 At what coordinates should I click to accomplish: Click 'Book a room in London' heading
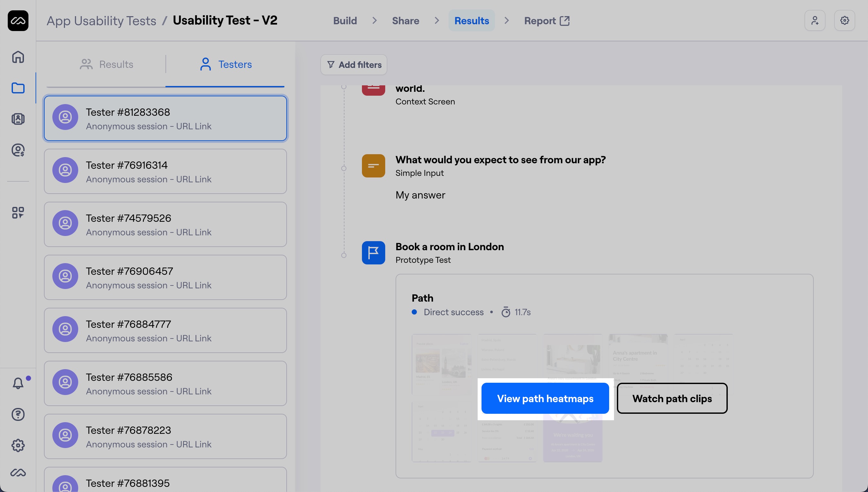pyautogui.click(x=450, y=247)
